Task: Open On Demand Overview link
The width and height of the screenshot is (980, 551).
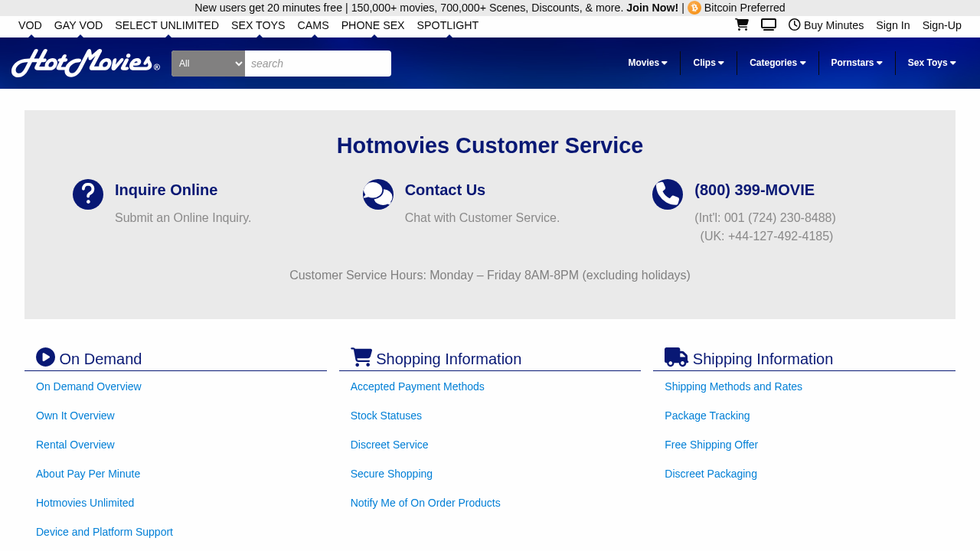Action: [89, 386]
